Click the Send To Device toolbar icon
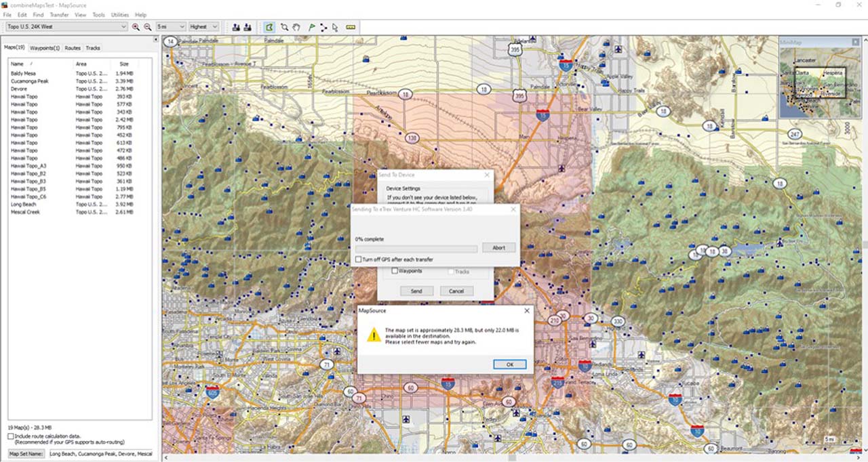The width and height of the screenshot is (868, 462). pos(236,27)
